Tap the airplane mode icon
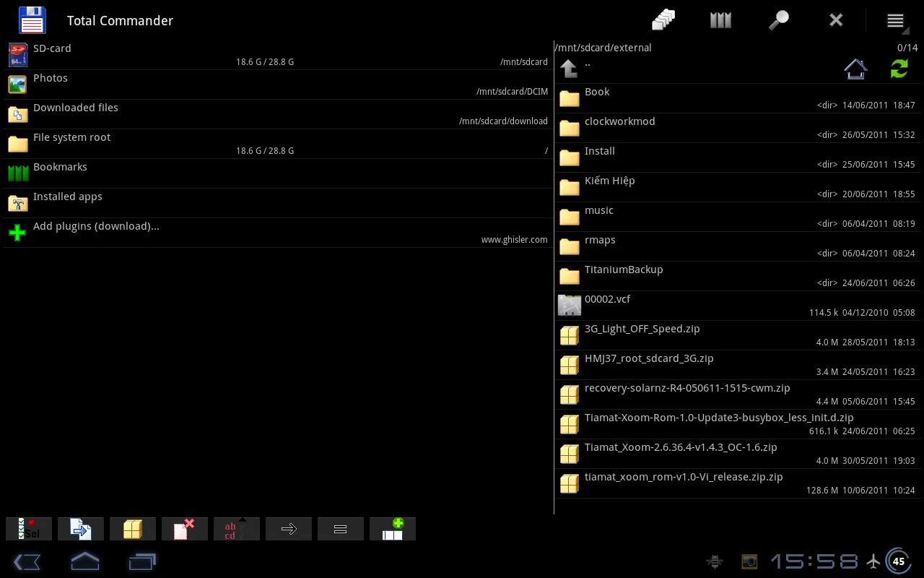Viewport: 924px width, 578px height. [873, 561]
